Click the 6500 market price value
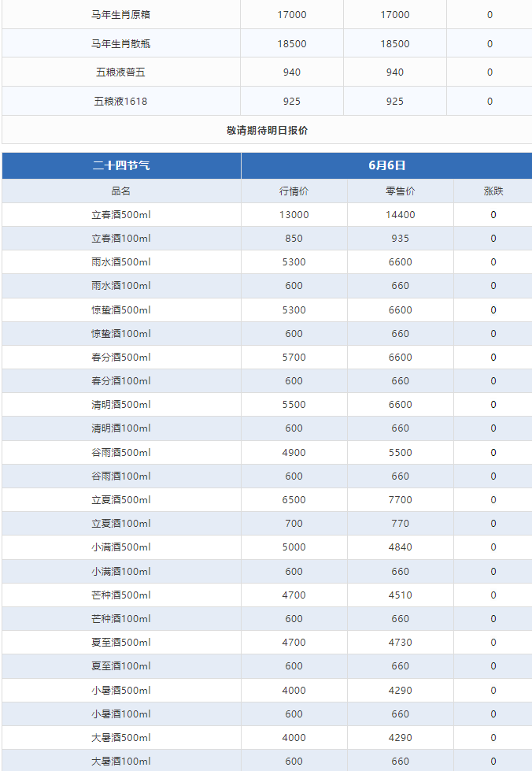Image resolution: width=532 pixels, height=771 pixels. click(294, 500)
